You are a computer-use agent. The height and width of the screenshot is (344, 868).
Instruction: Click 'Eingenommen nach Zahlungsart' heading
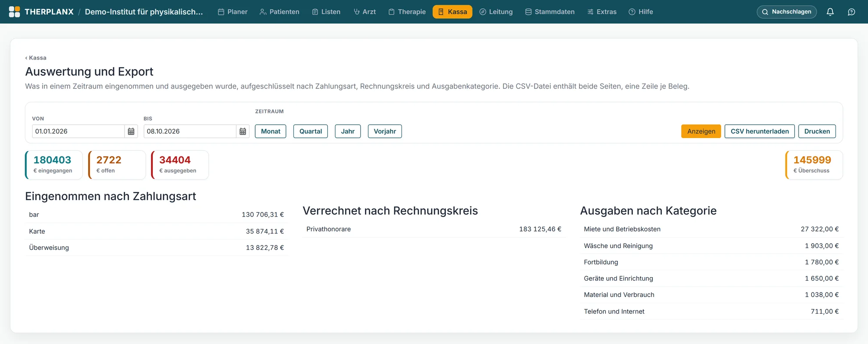point(111,196)
